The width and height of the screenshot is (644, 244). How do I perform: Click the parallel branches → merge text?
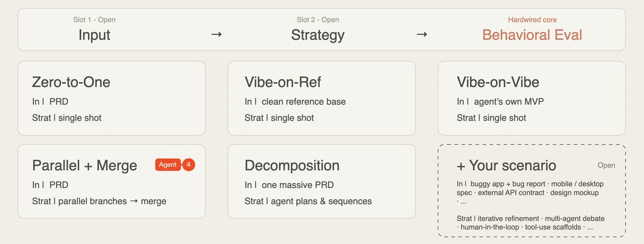[112, 201]
